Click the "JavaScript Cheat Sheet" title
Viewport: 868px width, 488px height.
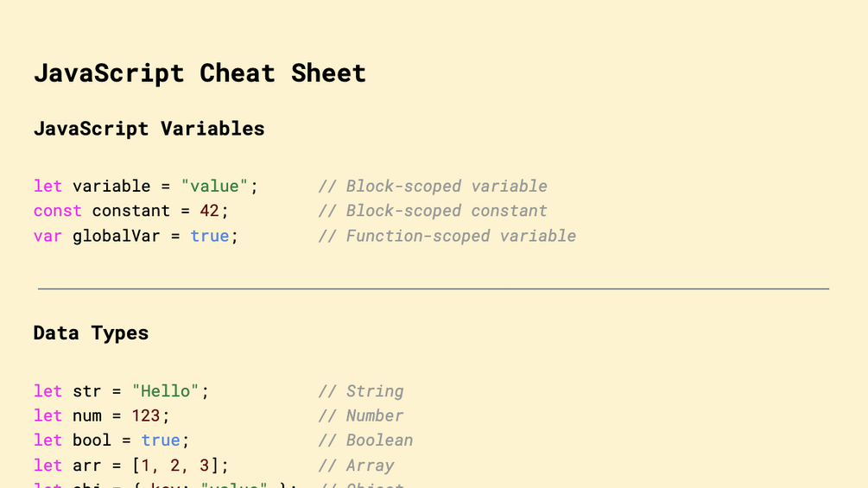point(200,73)
